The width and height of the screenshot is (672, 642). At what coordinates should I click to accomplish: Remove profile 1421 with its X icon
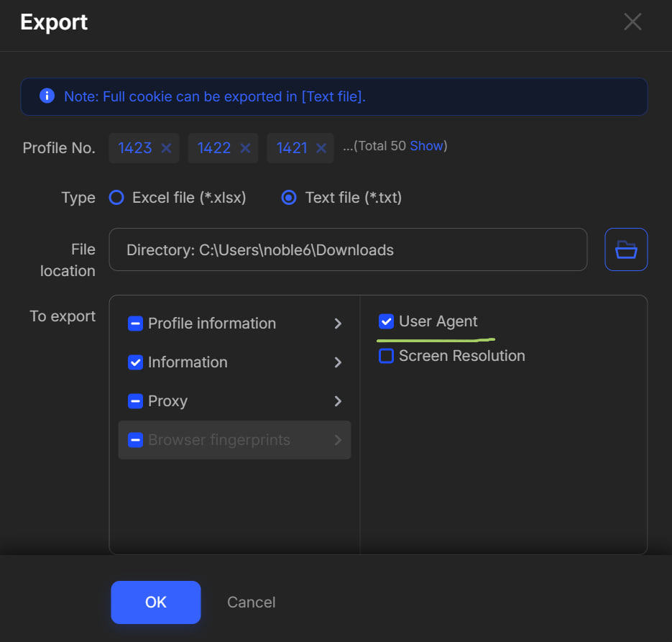coord(321,148)
